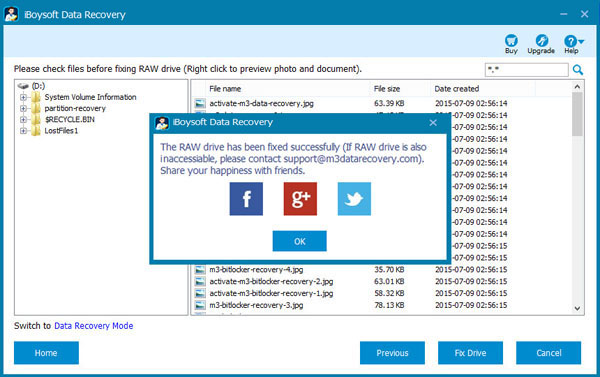Screen dimensions: 600x377
Task: Open the Help question mark icon
Action: (x=570, y=41)
